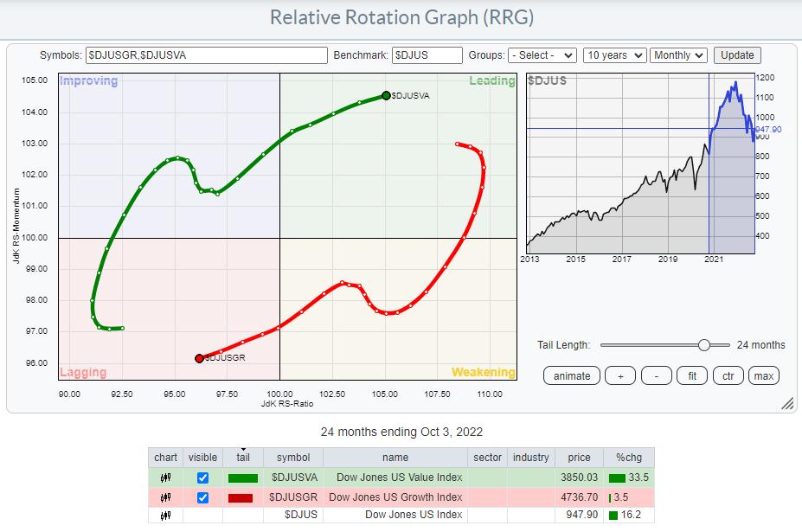This screenshot has width=802, height=532.
Task: Open candlestick chart icon for $DJUSGR row
Action: tap(165, 497)
